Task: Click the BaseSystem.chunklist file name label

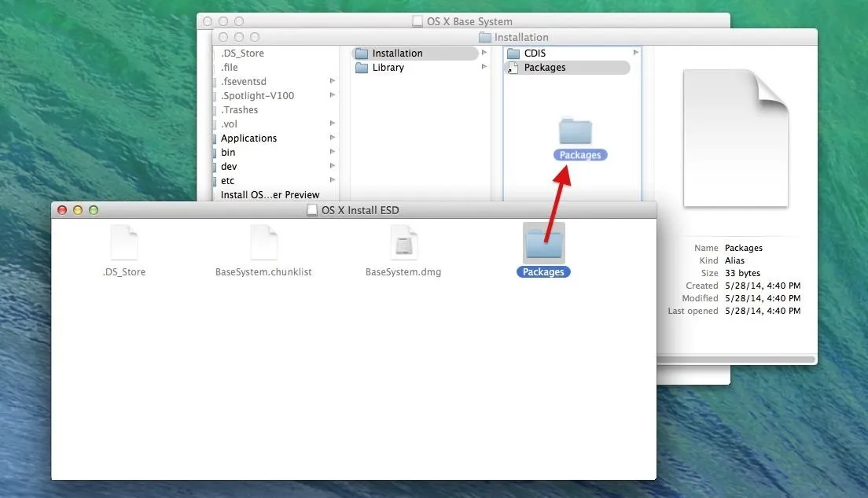Action: pyautogui.click(x=263, y=272)
